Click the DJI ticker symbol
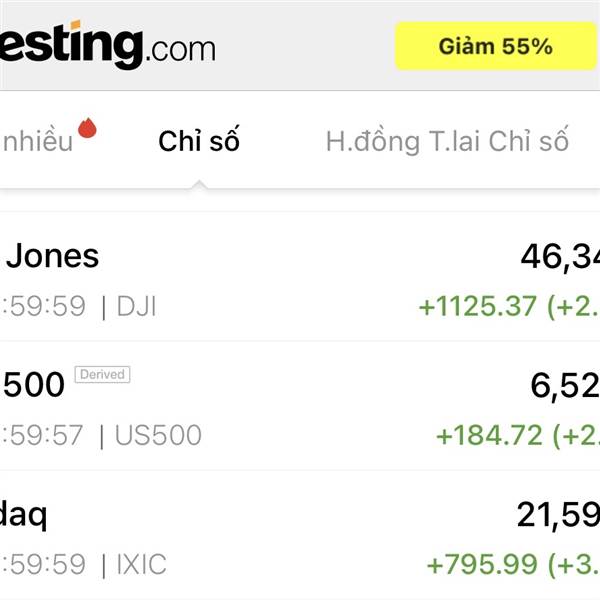 [x=136, y=306]
